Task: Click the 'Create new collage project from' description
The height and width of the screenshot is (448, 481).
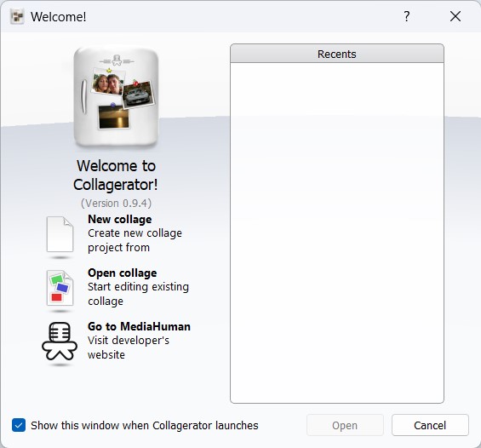Action: (x=135, y=240)
